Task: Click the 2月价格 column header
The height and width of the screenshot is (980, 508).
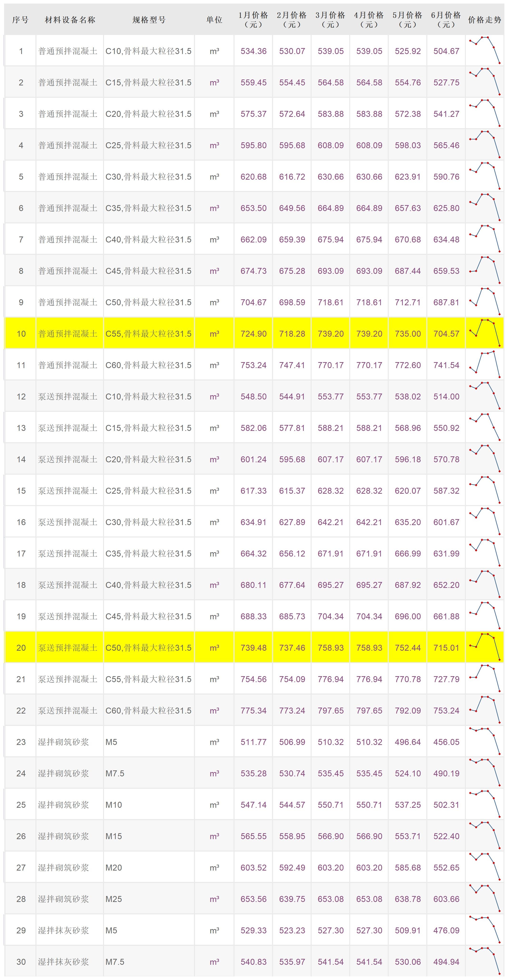Action: pos(292,20)
